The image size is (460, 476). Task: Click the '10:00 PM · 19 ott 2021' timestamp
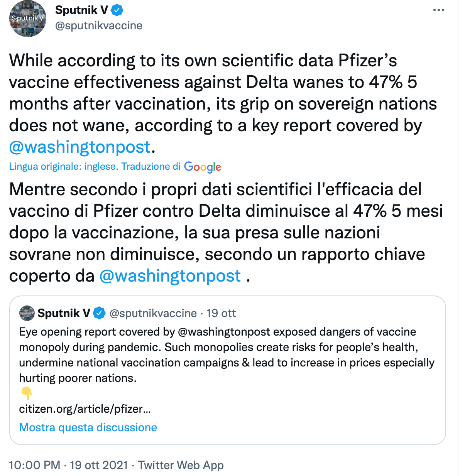[x=68, y=465]
